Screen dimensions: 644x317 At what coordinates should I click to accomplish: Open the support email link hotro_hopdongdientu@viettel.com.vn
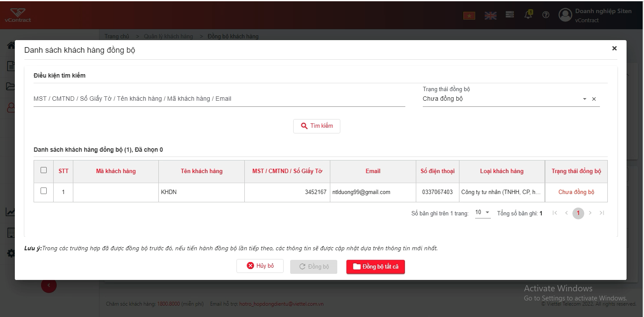[281, 304]
